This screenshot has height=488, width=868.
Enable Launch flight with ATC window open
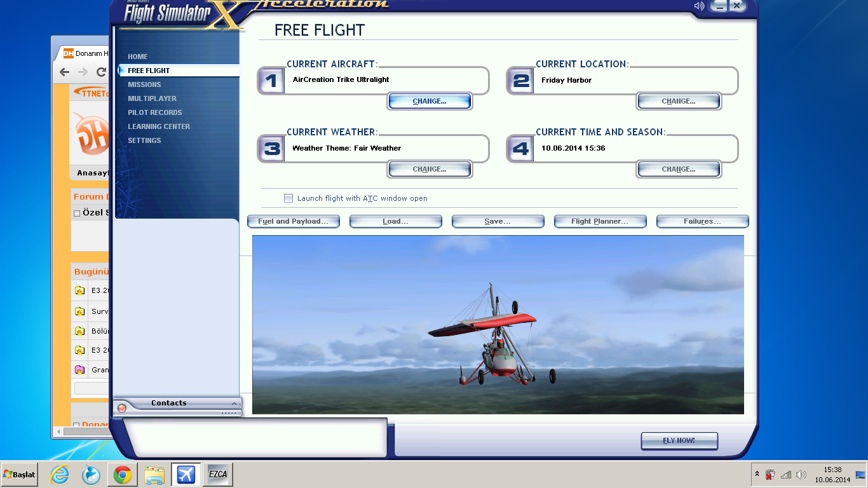(x=288, y=198)
